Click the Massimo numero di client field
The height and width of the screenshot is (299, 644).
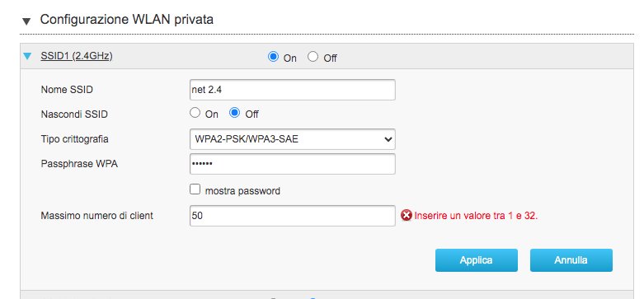coord(293,216)
